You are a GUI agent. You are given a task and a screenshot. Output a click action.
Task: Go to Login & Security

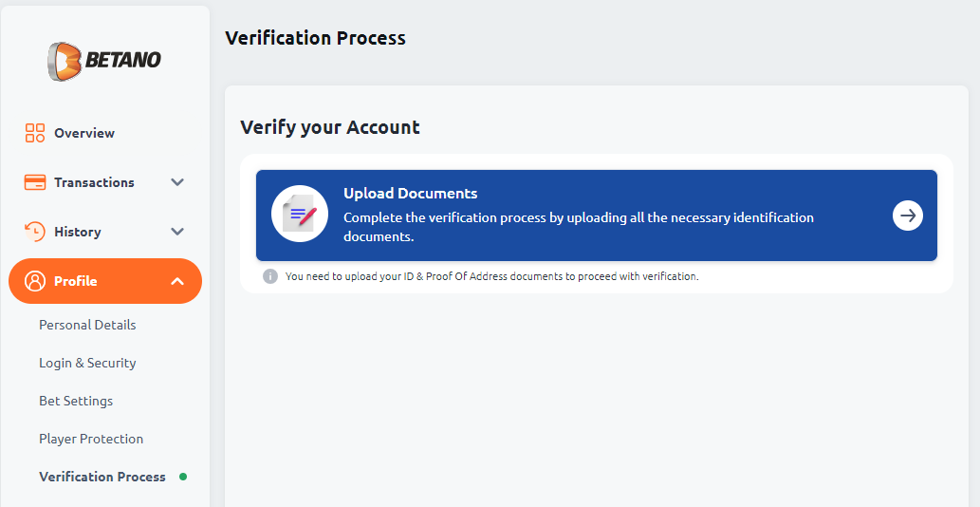[x=87, y=364]
